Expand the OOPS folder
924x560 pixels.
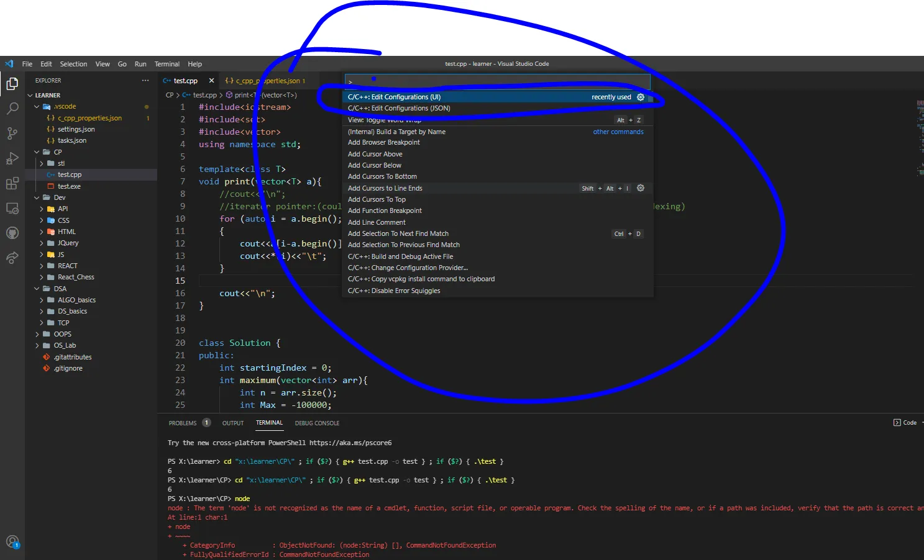coord(91,334)
